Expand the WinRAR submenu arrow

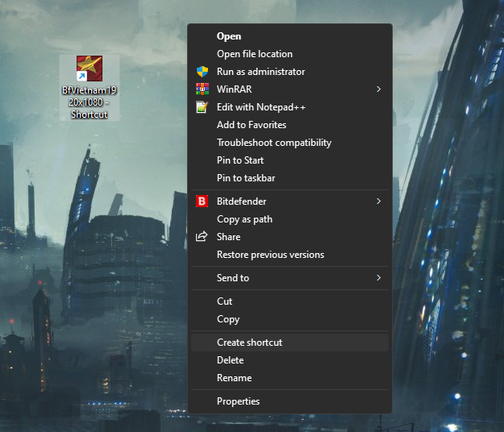(x=378, y=89)
